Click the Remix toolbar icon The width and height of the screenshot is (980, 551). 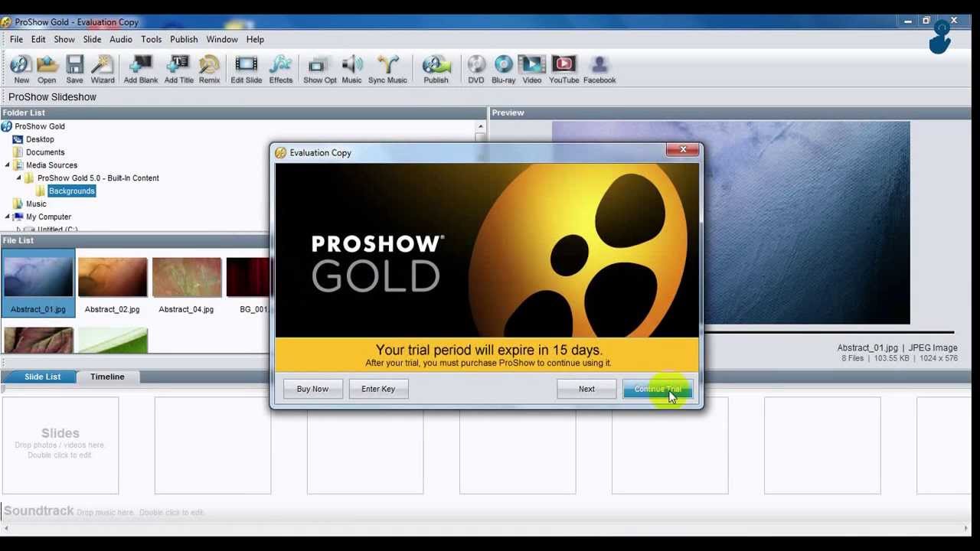(x=209, y=70)
